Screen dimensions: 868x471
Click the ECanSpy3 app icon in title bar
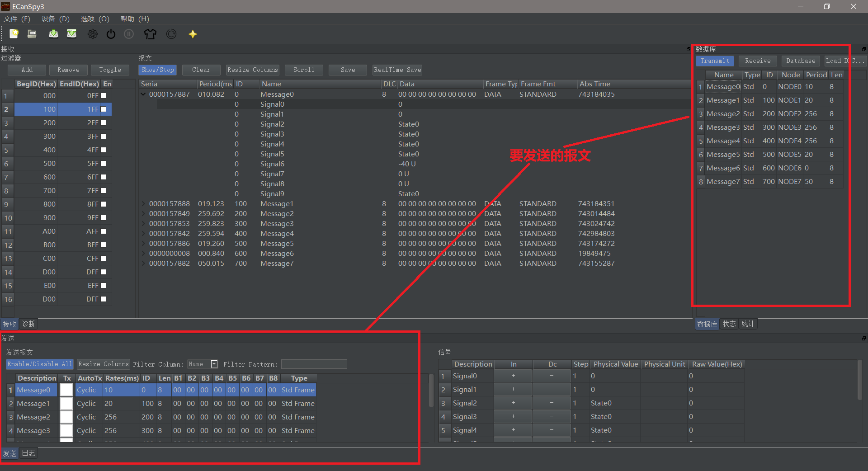pyautogui.click(x=5, y=6)
